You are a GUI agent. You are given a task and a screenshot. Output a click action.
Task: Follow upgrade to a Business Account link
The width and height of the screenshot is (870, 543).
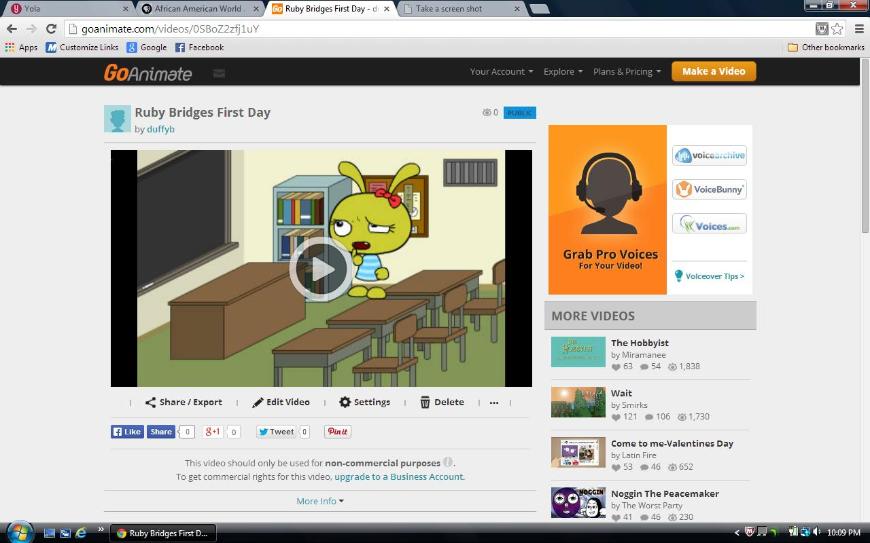[399, 476]
